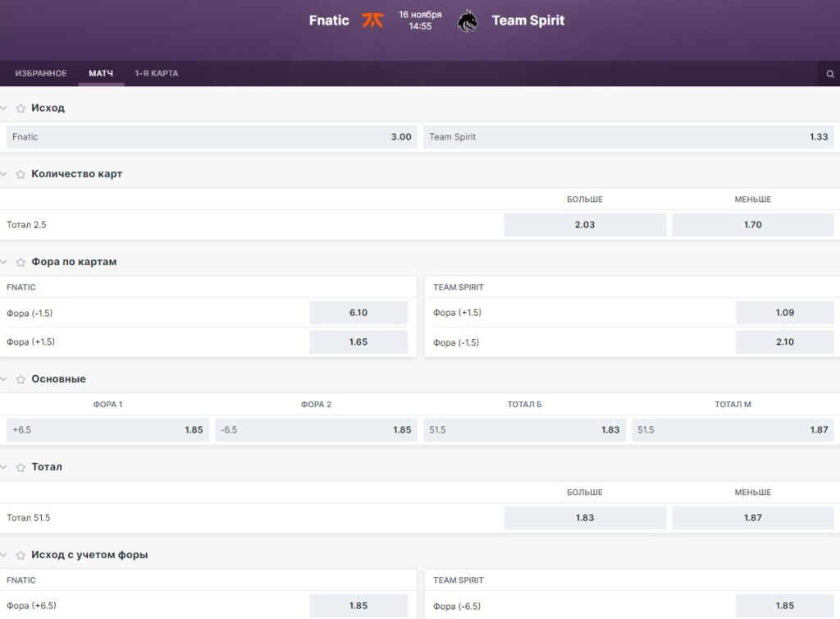The image size is (840, 619).
Task: Collapse Исход с учетом форы chevron
Action: pos(4,555)
